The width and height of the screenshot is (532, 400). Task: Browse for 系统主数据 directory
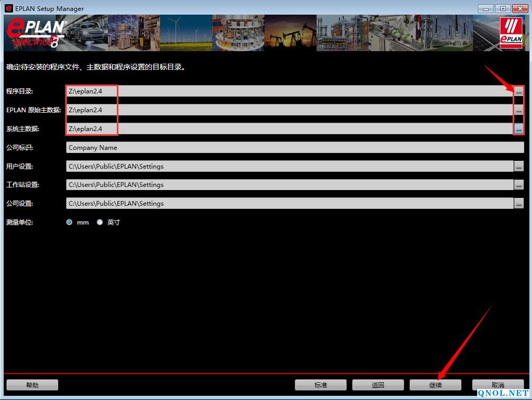tap(518, 129)
